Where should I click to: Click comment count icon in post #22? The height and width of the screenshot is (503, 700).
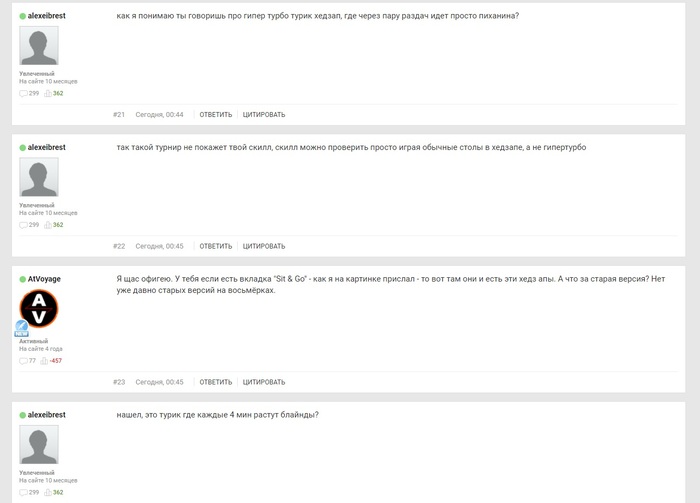click(23, 225)
